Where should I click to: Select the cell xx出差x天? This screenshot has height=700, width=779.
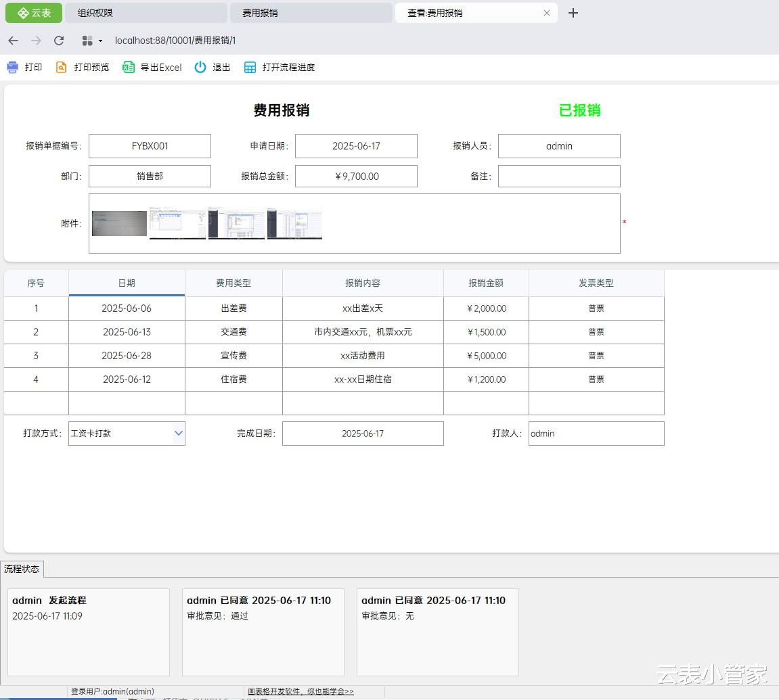click(363, 308)
